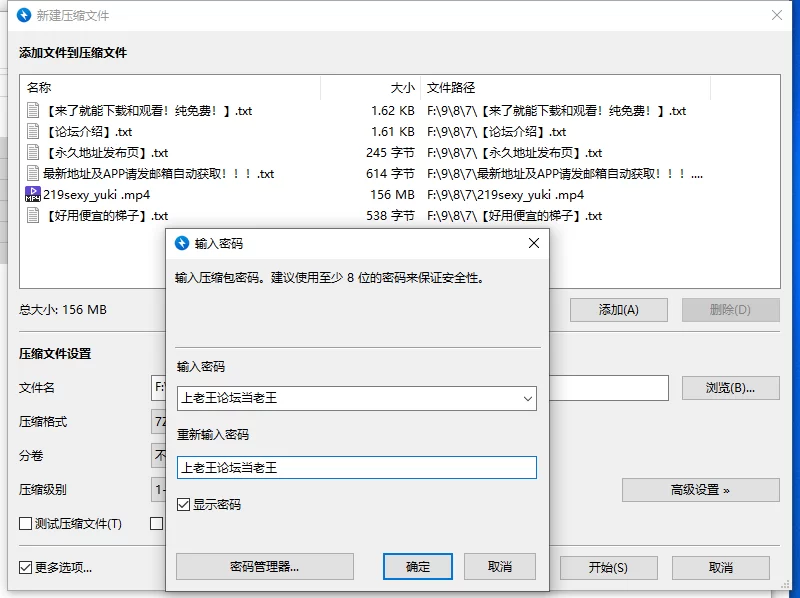
Task: Click the 614 字节 size cell
Action: click(390, 173)
